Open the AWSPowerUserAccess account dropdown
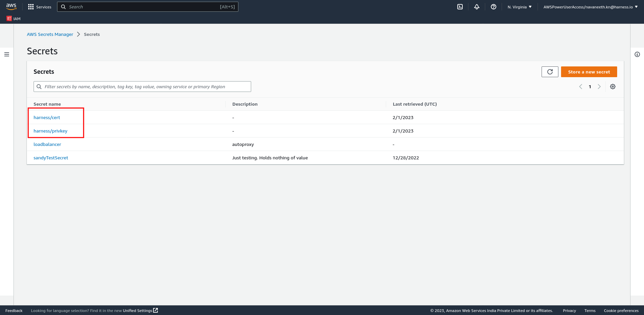 (590, 7)
